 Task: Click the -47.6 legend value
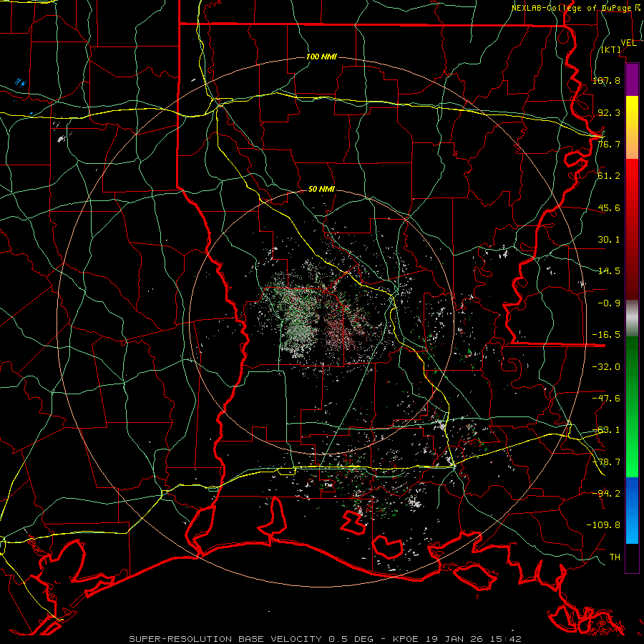tap(607, 399)
